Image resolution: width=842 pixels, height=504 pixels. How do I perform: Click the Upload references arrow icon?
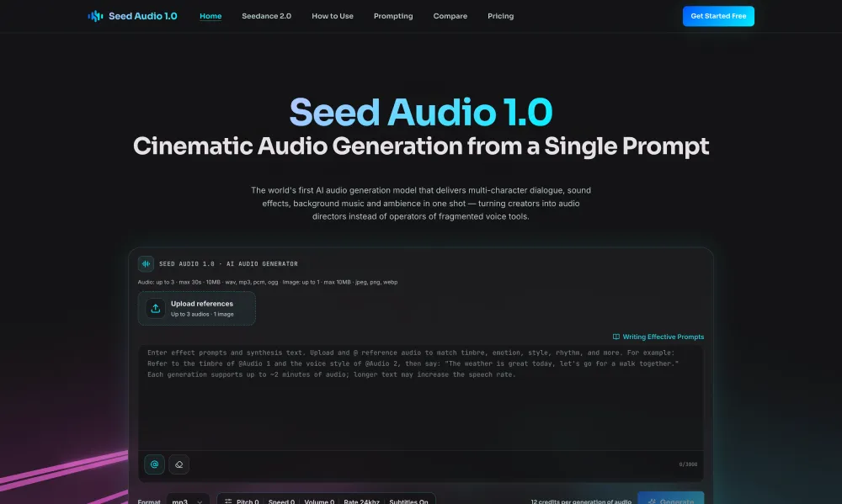click(155, 308)
